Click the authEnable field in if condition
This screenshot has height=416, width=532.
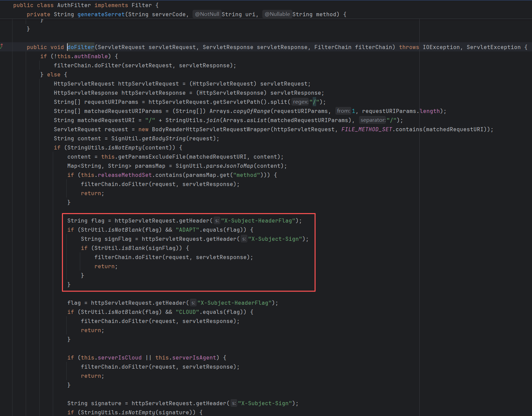coord(91,56)
